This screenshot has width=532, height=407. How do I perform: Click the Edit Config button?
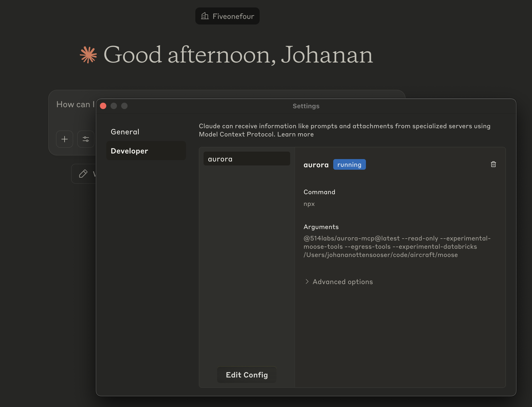[247, 375]
